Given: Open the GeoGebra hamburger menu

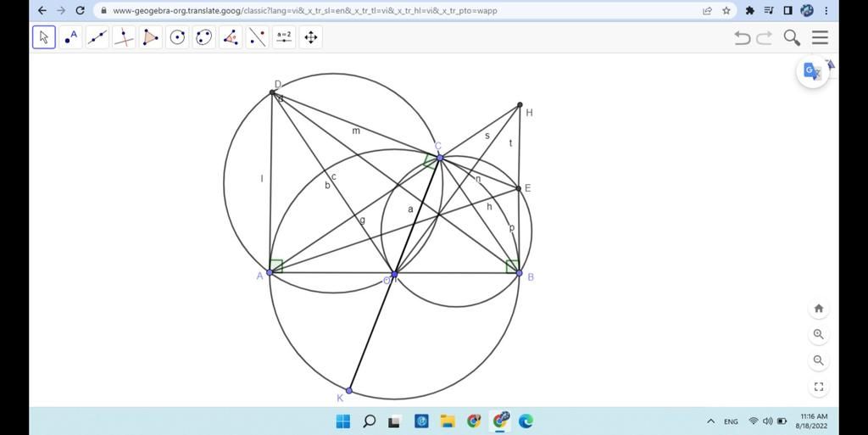Looking at the screenshot, I should [x=820, y=37].
